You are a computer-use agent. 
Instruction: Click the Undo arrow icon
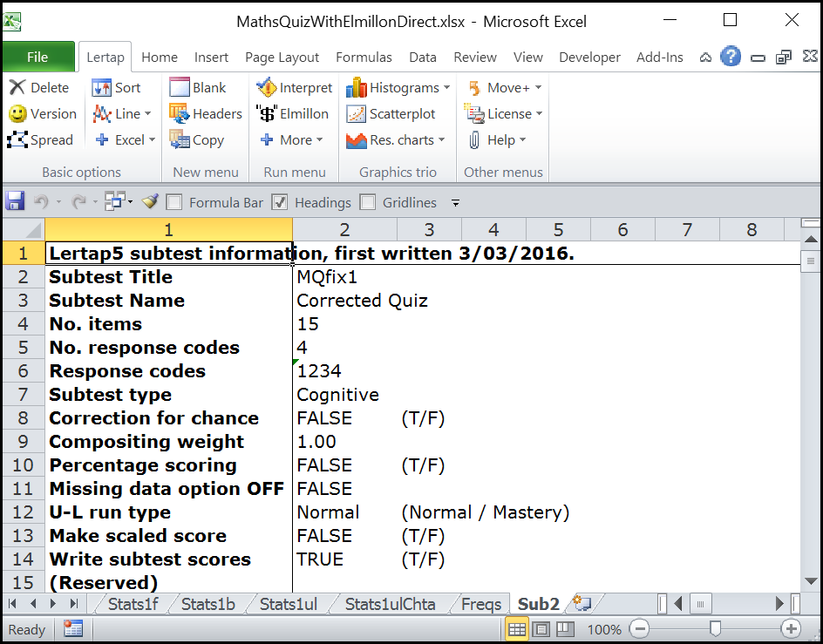point(41,201)
